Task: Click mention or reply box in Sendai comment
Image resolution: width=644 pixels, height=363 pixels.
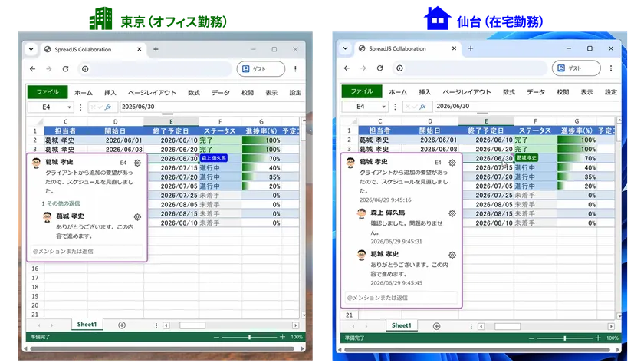Action: click(401, 298)
